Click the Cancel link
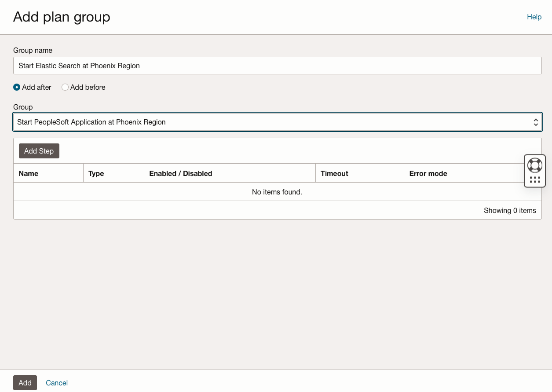552x392 pixels. click(57, 383)
